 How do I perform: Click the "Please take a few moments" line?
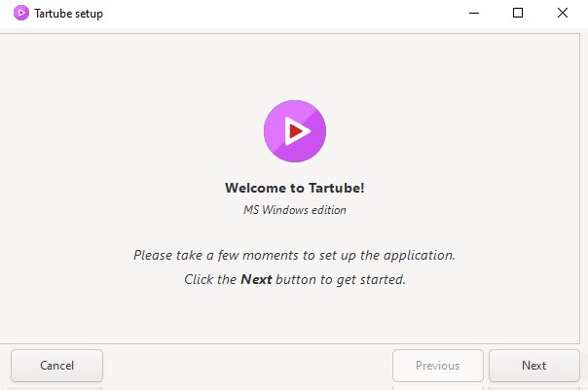(294, 255)
